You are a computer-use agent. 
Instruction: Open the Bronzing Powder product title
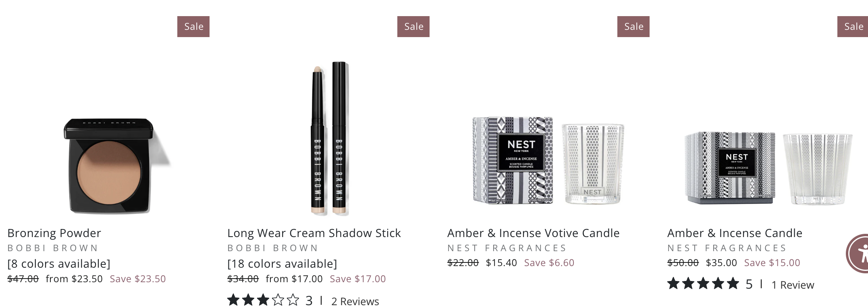[x=54, y=233]
